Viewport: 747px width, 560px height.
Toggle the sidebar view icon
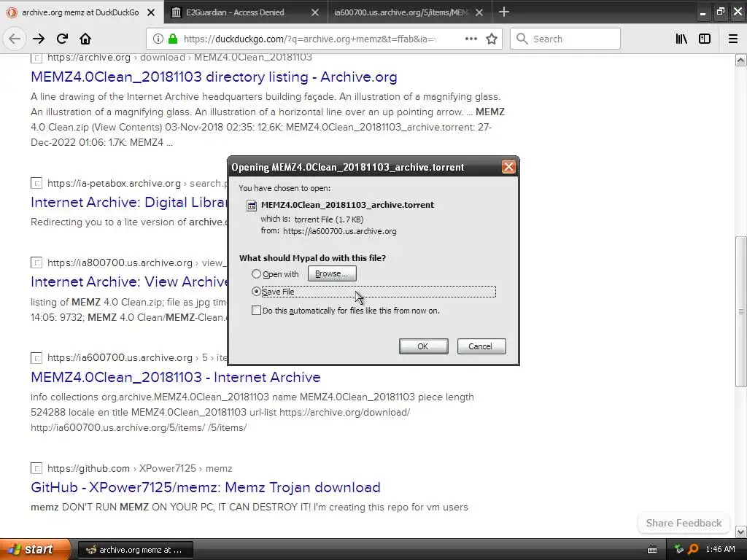(705, 39)
